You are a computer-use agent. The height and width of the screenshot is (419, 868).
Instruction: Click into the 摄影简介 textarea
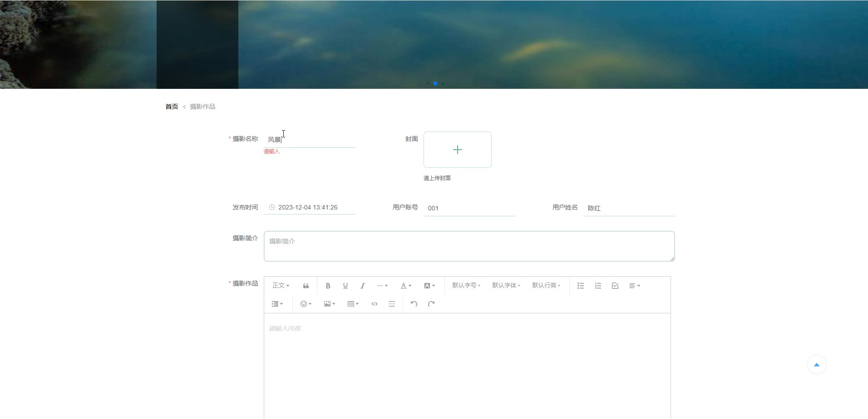pos(469,246)
